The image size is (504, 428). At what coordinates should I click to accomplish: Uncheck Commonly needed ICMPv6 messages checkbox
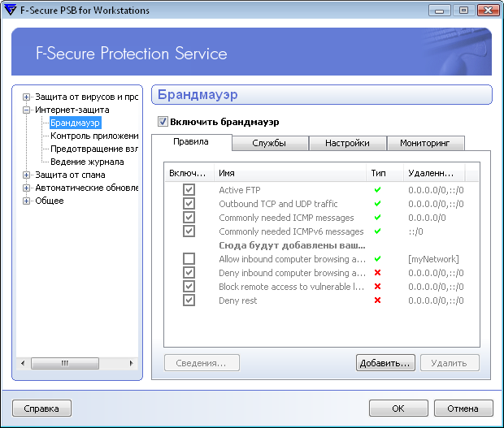[189, 231]
